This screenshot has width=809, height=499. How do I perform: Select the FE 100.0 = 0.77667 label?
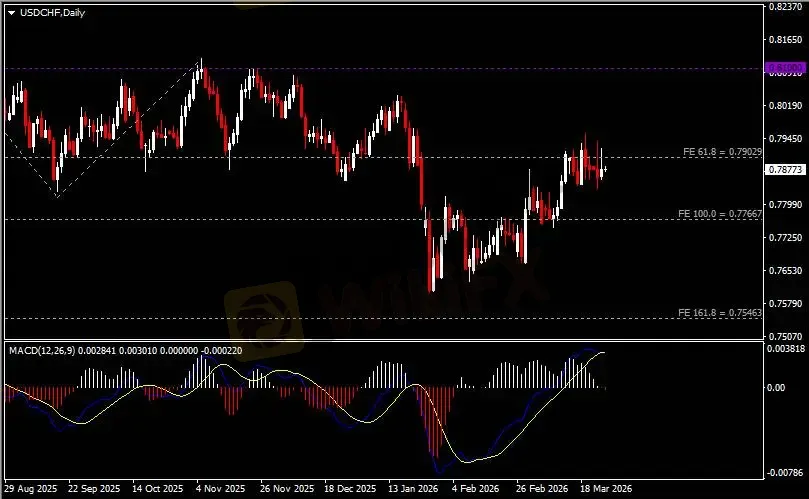[x=720, y=214]
